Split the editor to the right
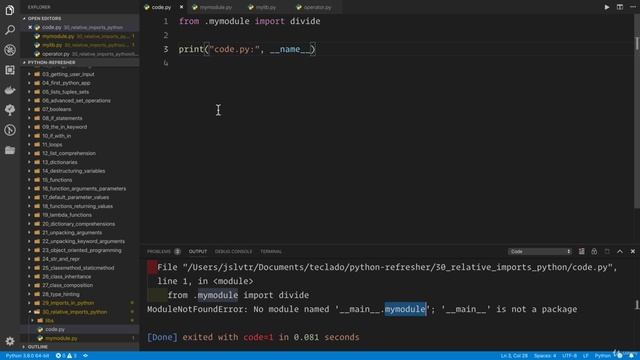Image resolution: width=640 pixels, height=360 pixels. pos(620,7)
